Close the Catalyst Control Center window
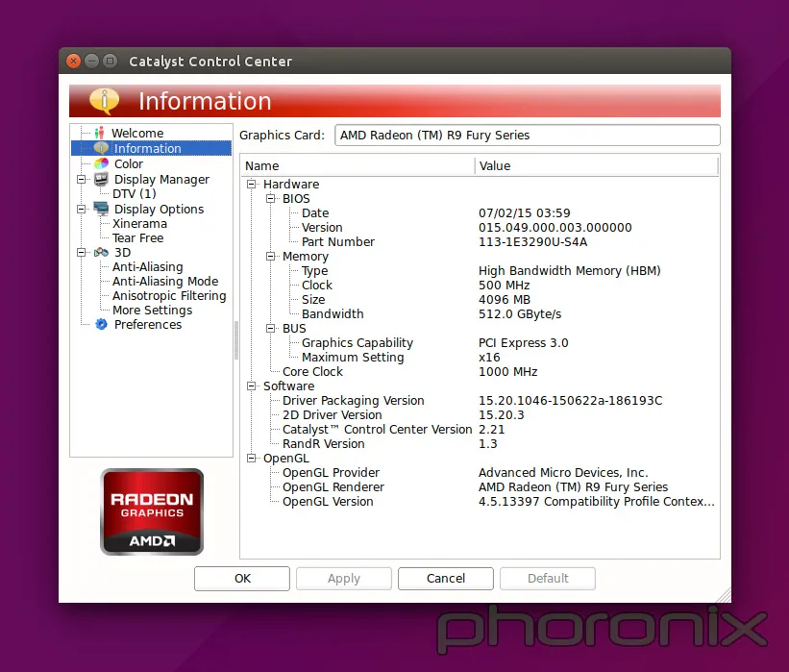This screenshot has height=672, width=789. [x=73, y=62]
